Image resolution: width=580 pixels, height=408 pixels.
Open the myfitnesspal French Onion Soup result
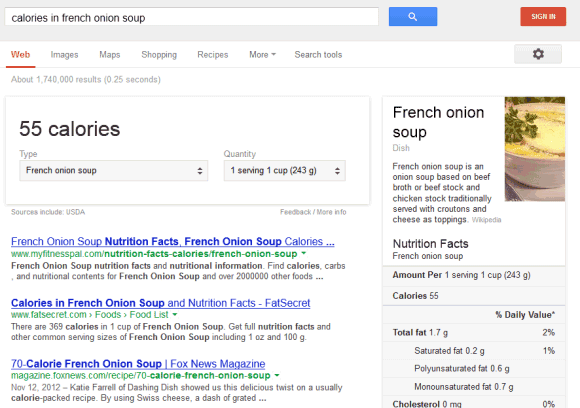tap(173, 242)
